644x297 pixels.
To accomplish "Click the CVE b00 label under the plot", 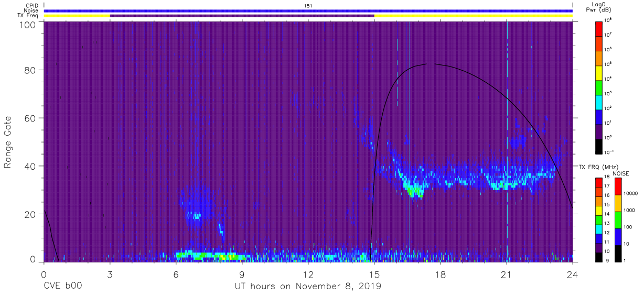I will pyautogui.click(x=62, y=287).
